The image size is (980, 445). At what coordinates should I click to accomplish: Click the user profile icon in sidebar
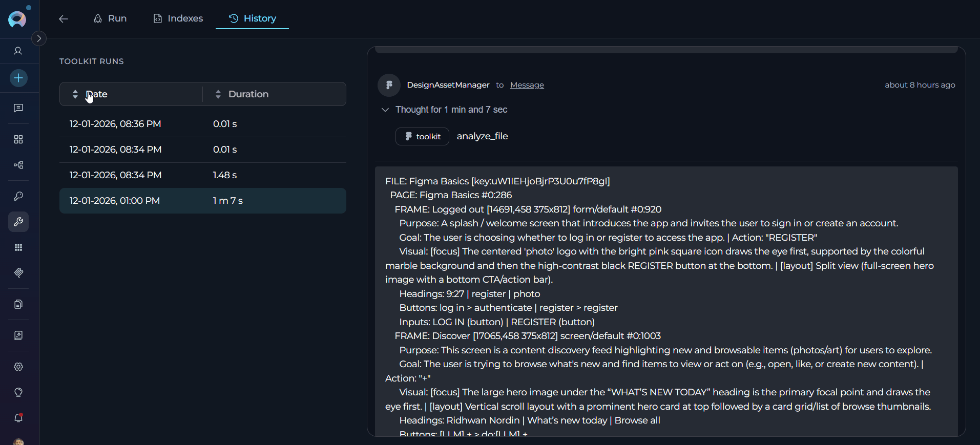point(18,51)
